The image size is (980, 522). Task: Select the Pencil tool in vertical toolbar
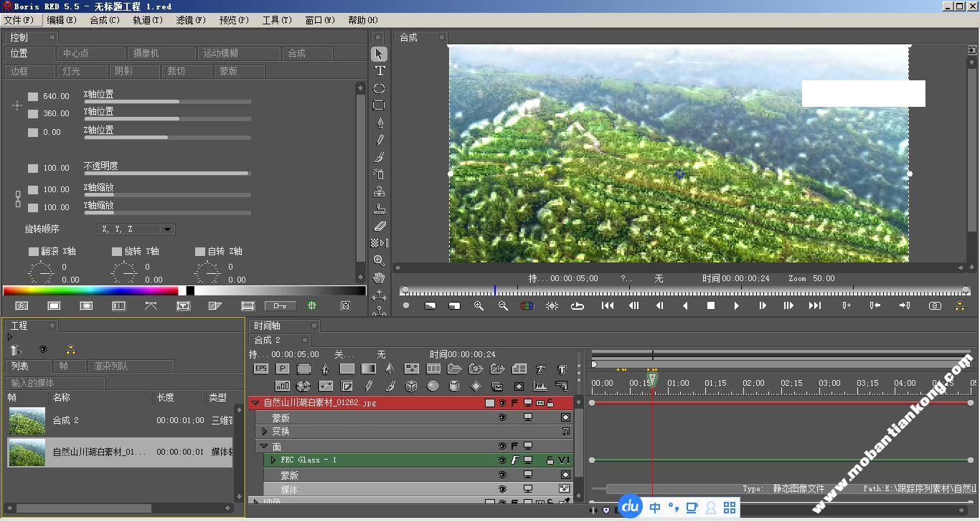[380, 140]
